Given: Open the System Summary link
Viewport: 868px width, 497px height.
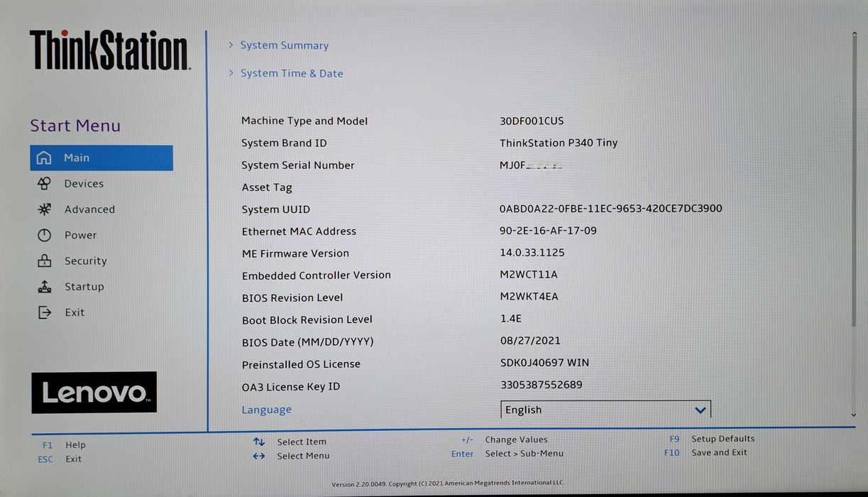Looking at the screenshot, I should tap(284, 45).
